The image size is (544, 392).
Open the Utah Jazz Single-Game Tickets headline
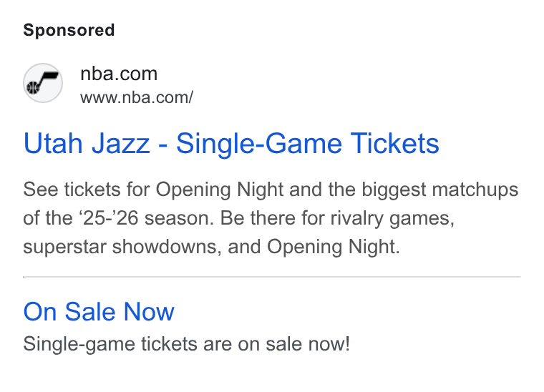pyautogui.click(x=231, y=143)
